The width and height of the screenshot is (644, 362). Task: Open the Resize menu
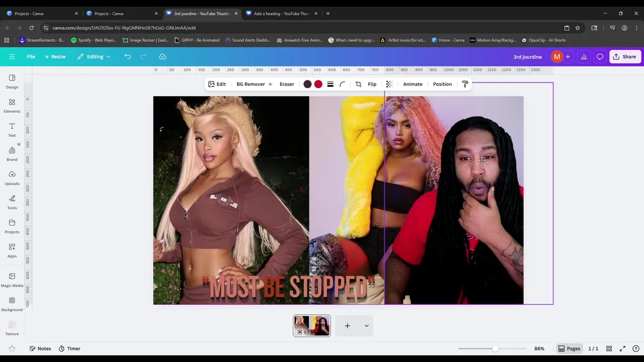[55, 57]
